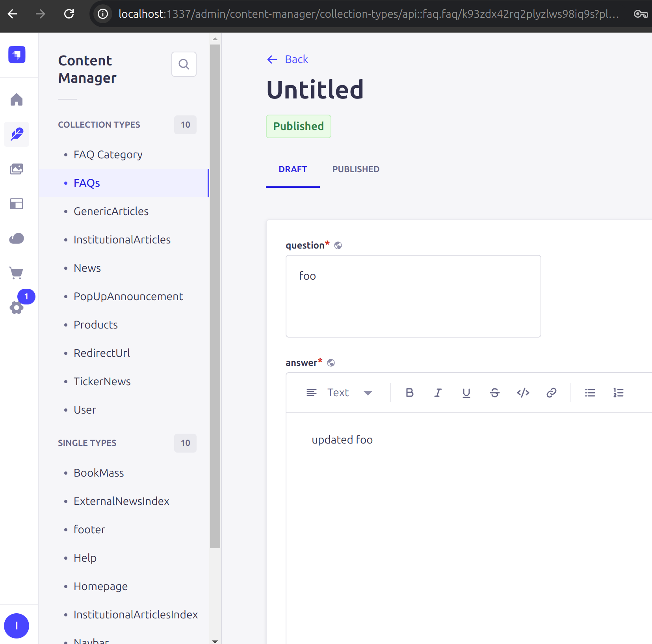Open the Content-Type Builder layout icon
The width and height of the screenshot is (652, 644).
17,204
